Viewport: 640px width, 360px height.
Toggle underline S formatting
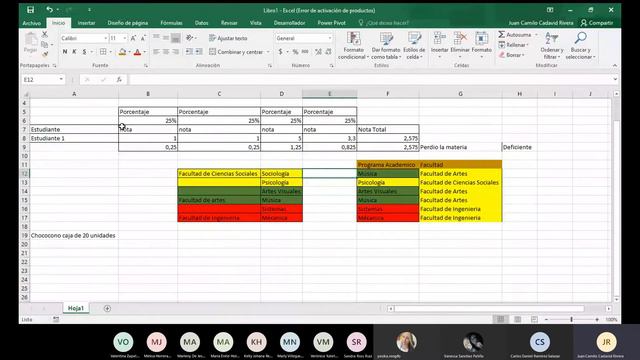[x=84, y=52]
